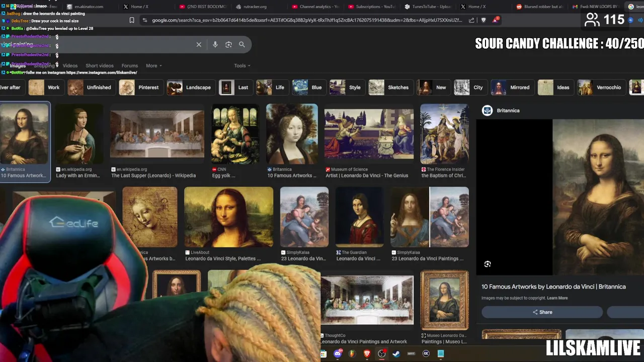This screenshot has height=362, width=644.
Task: Share the page via address bar icon
Action: [x=471, y=20]
